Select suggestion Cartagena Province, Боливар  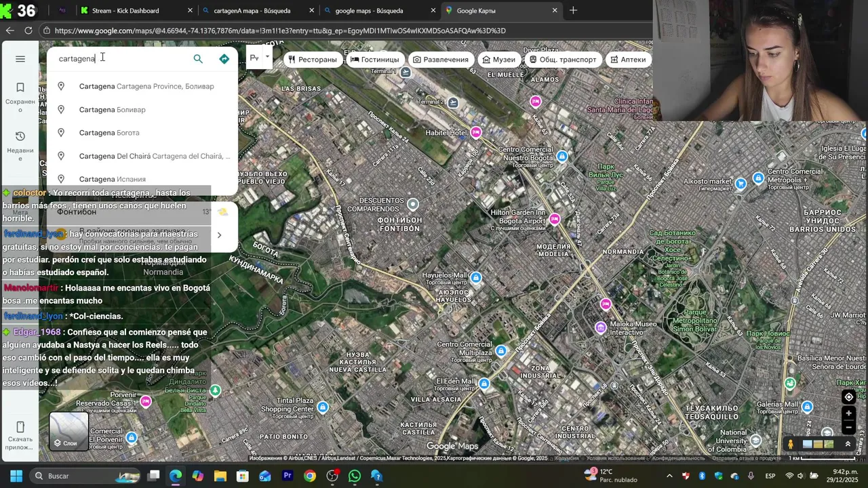[142, 86]
